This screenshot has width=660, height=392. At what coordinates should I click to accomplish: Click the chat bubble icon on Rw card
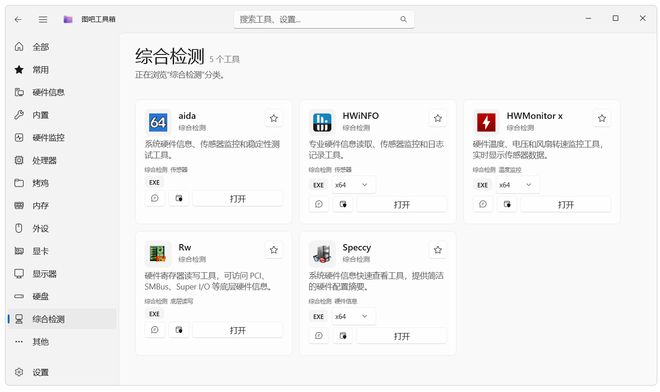point(155,330)
